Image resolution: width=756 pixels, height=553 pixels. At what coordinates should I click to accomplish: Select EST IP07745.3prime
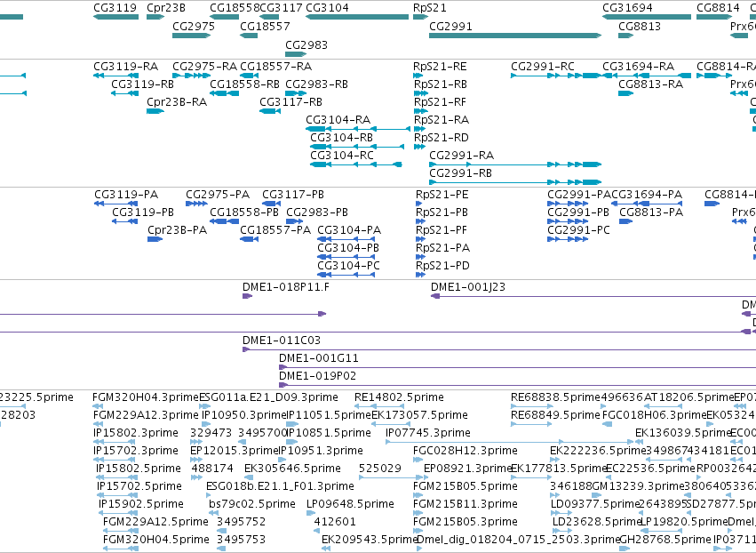[427, 433]
